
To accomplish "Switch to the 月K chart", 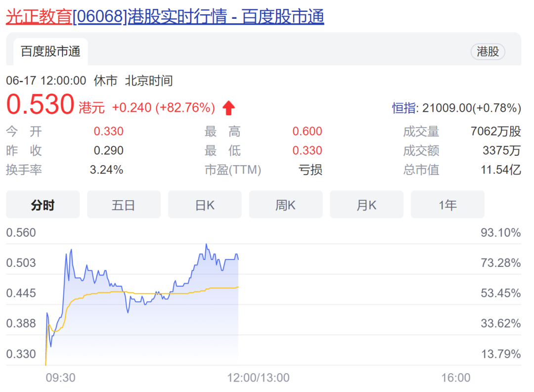I will 366,205.
